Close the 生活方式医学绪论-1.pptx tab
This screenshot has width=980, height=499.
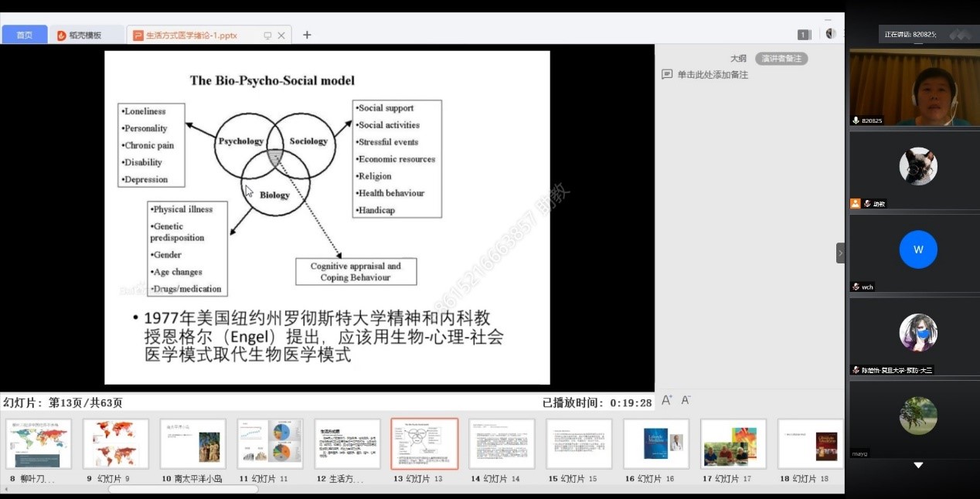click(281, 36)
